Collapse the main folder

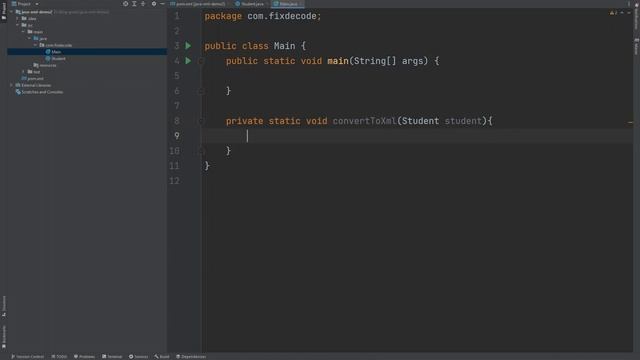click(x=23, y=31)
